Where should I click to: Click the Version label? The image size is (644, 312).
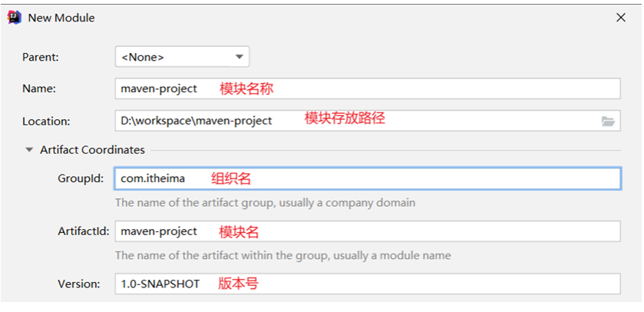click(x=79, y=284)
